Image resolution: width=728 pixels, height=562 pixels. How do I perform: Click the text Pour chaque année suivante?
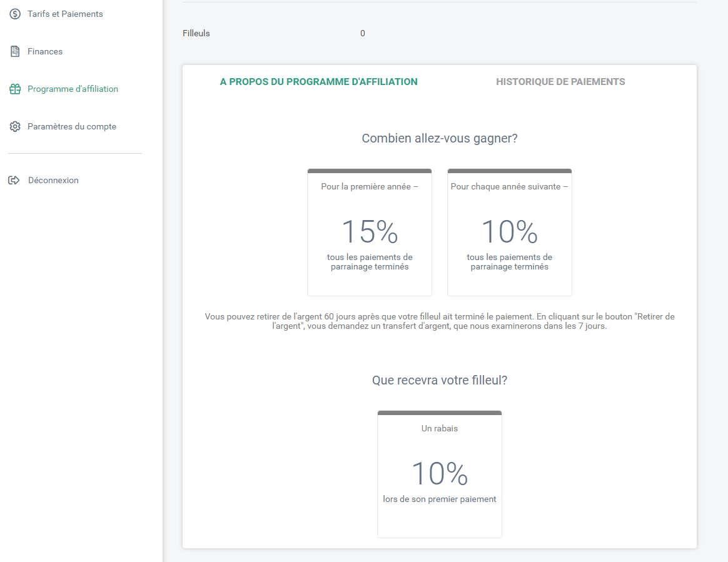tap(509, 186)
